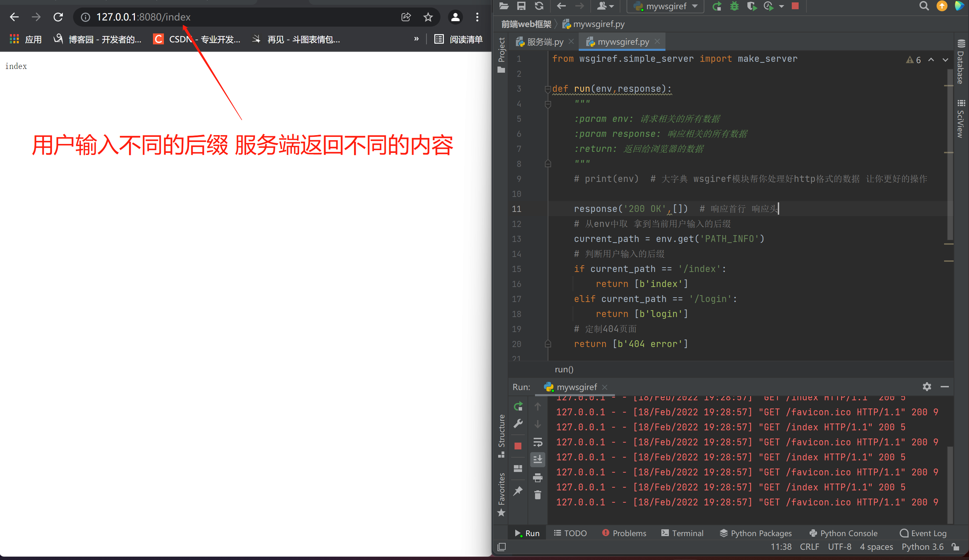
Task: Click the site info icon in address bar
Action: [x=85, y=17]
